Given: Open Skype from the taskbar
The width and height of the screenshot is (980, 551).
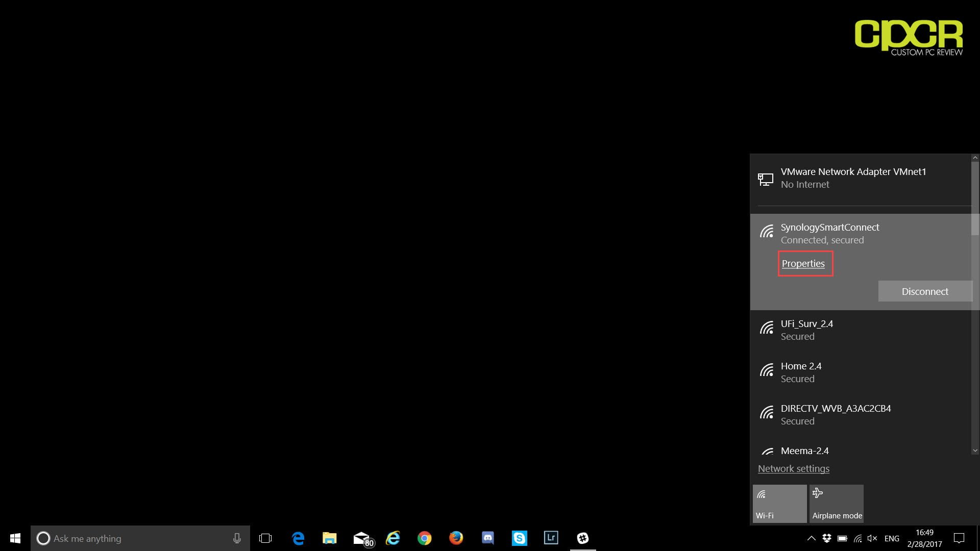Looking at the screenshot, I should 520,538.
